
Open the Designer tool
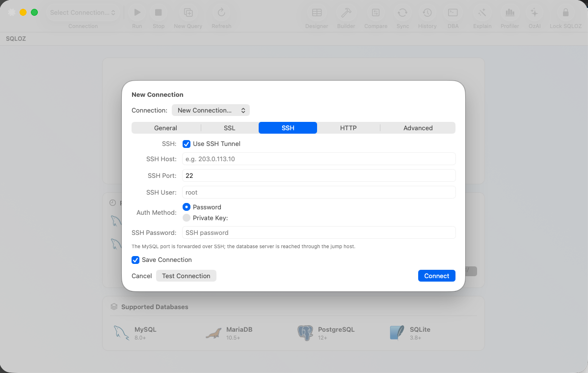(x=317, y=13)
